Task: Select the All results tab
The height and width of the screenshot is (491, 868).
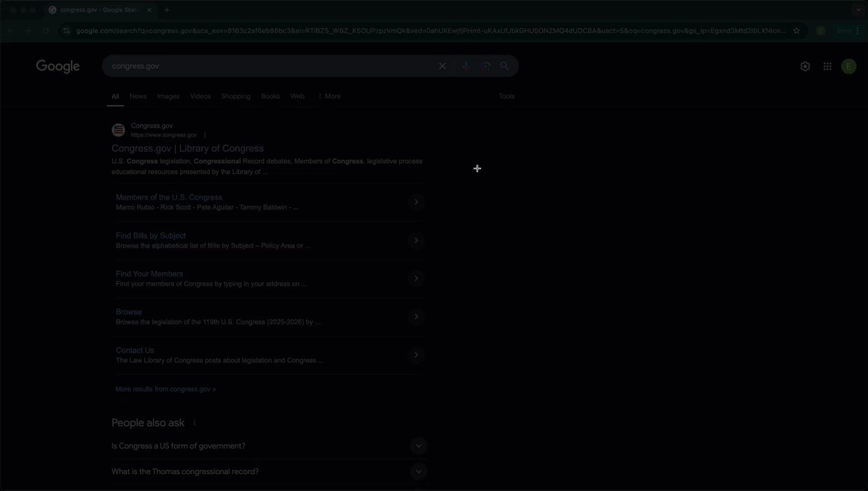Action: 115,96
